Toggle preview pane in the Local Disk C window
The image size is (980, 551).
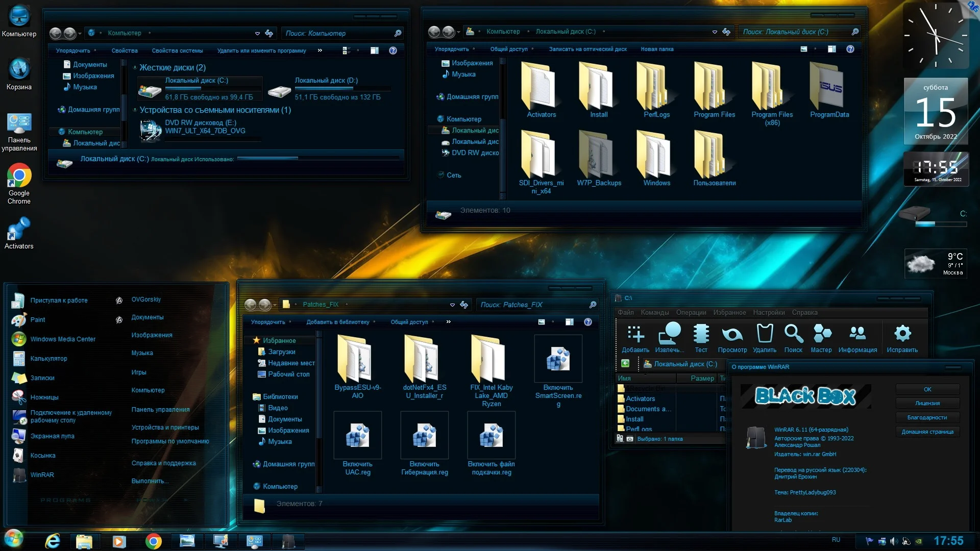tap(832, 49)
